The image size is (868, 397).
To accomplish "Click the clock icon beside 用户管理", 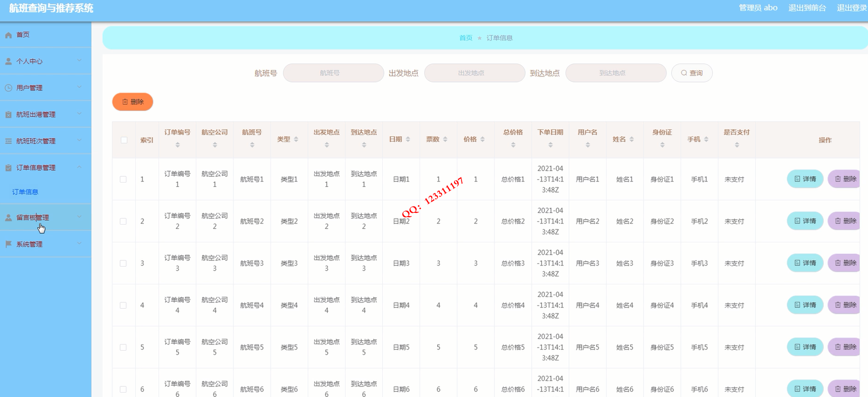I will [9, 88].
